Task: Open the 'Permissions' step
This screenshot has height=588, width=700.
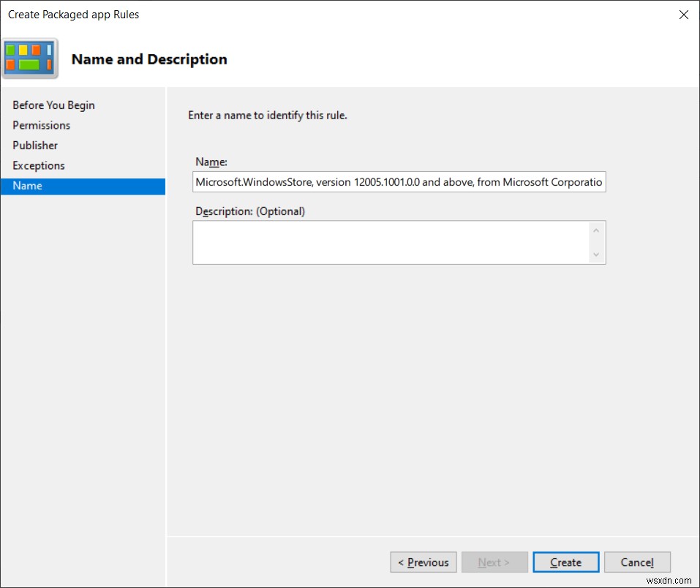Action: click(x=41, y=125)
